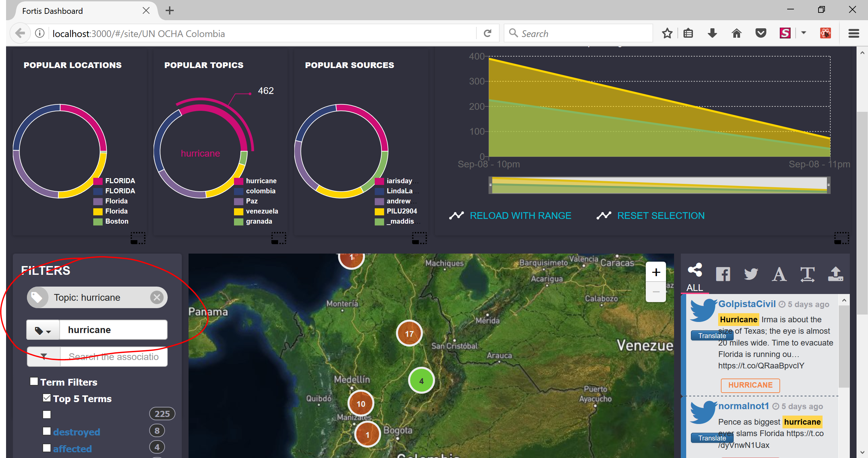Select the Twitter source filter icon
This screenshot has width=868, height=458.
click(x=751, y=274)
